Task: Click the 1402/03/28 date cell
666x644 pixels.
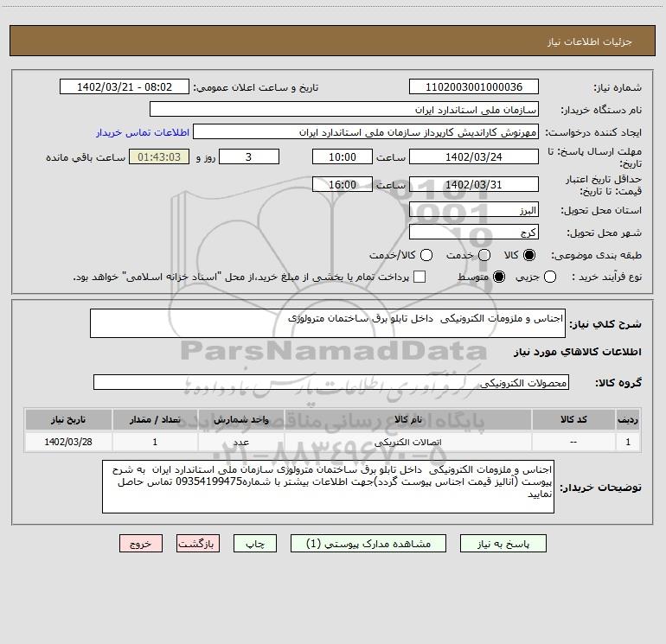Action: 68,442
